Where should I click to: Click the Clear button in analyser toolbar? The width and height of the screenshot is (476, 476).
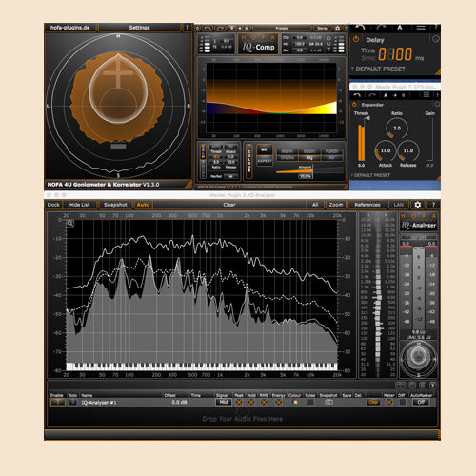(229, 205)
